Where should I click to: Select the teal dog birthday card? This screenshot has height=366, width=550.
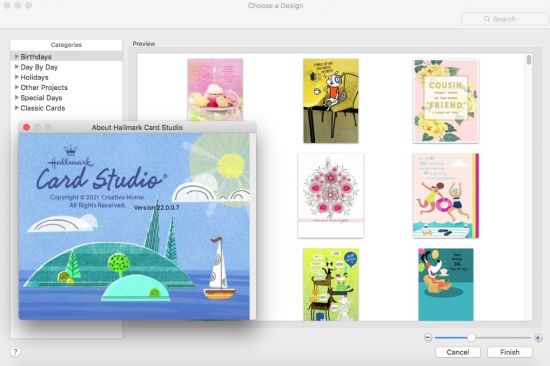point(446,284)
